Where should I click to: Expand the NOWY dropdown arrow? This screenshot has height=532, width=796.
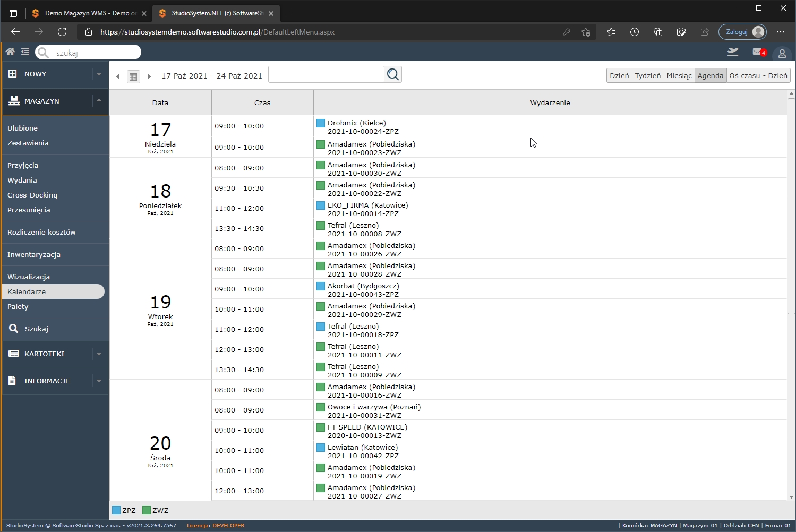[x=99, y=74]
